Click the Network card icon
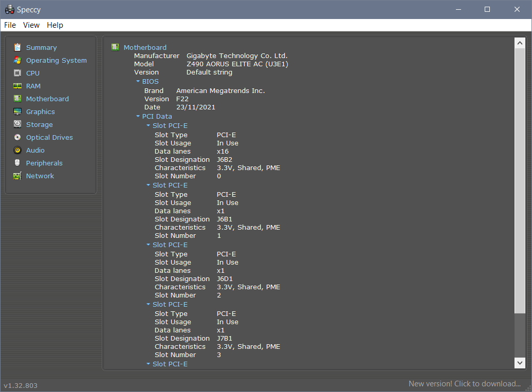This screenshot has height=392, width=532. point(17,176)
